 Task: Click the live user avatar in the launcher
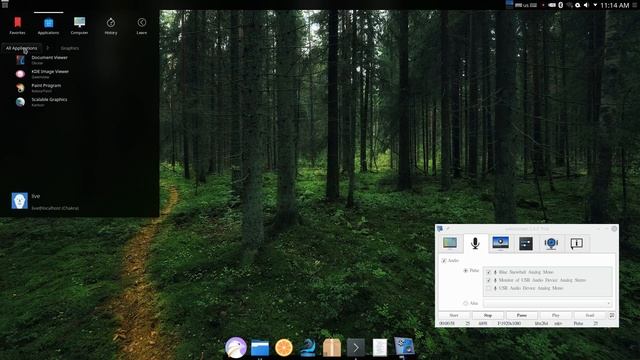20,201
